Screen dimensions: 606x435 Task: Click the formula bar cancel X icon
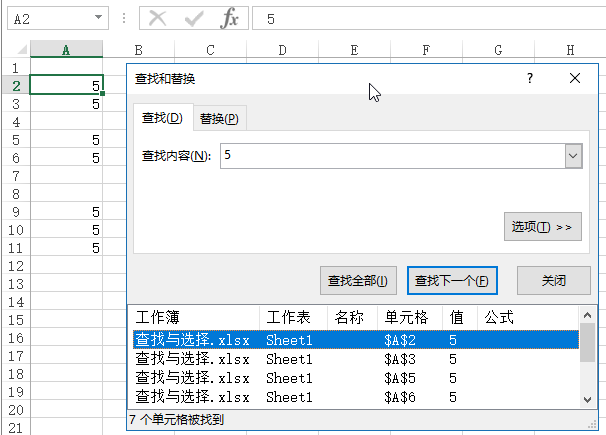[156, 19]
